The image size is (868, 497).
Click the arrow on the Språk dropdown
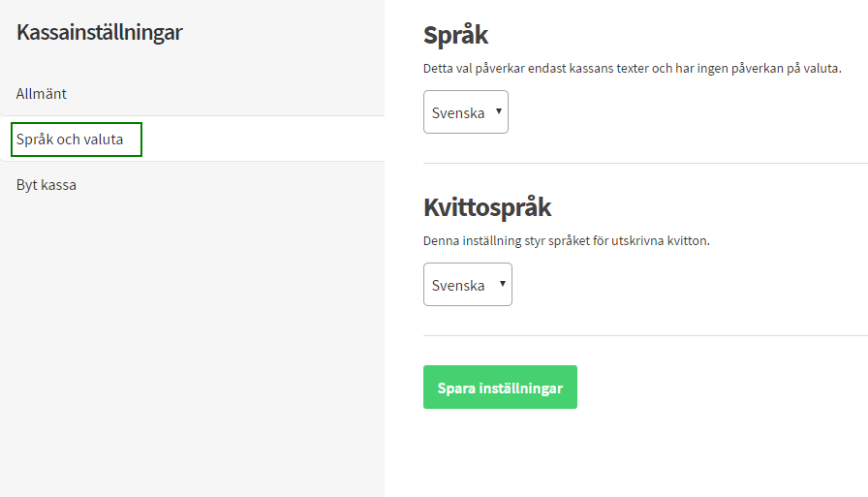(499, 111)
